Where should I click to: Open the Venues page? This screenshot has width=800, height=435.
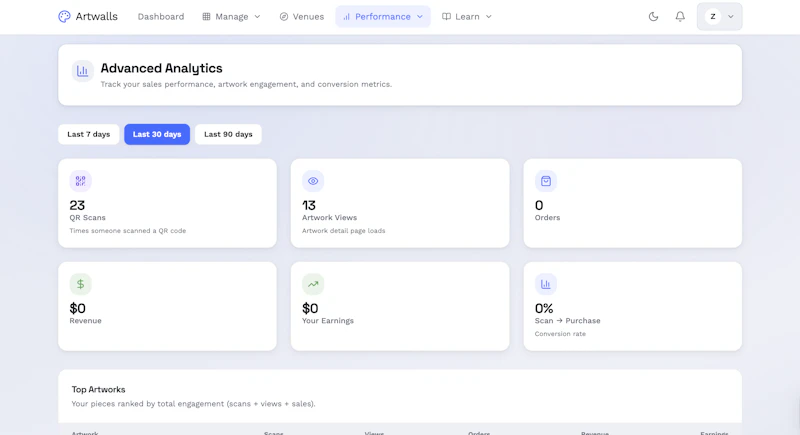(302, 16)
